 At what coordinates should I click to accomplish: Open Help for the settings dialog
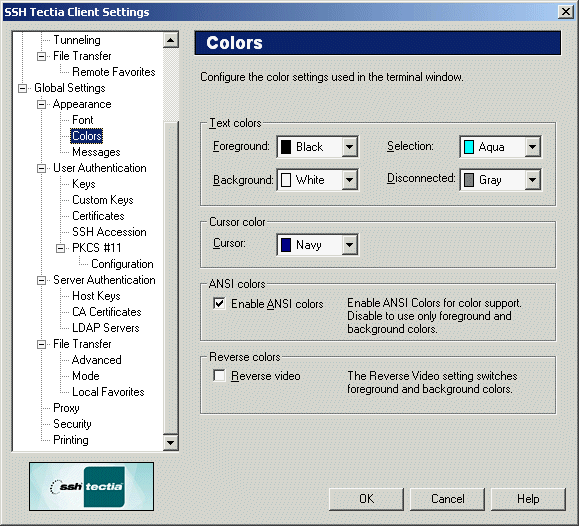point(528,499)
